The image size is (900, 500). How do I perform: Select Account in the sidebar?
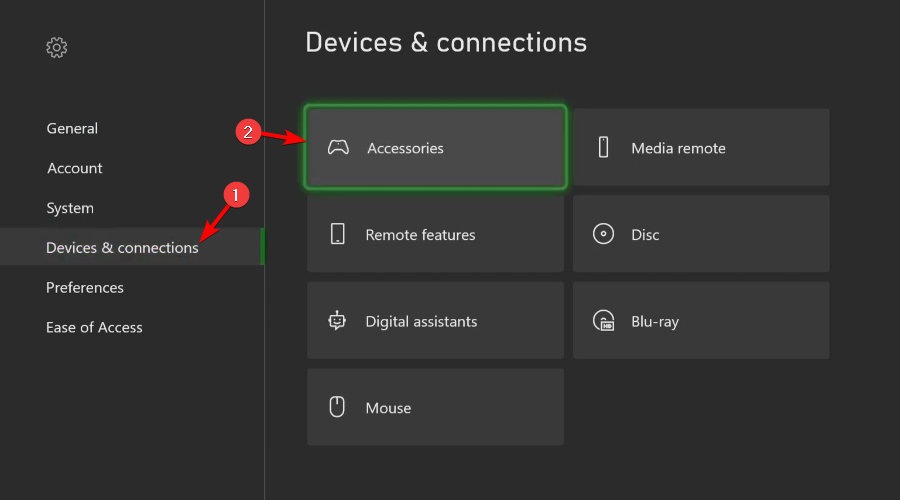click(x=75, y=168)
